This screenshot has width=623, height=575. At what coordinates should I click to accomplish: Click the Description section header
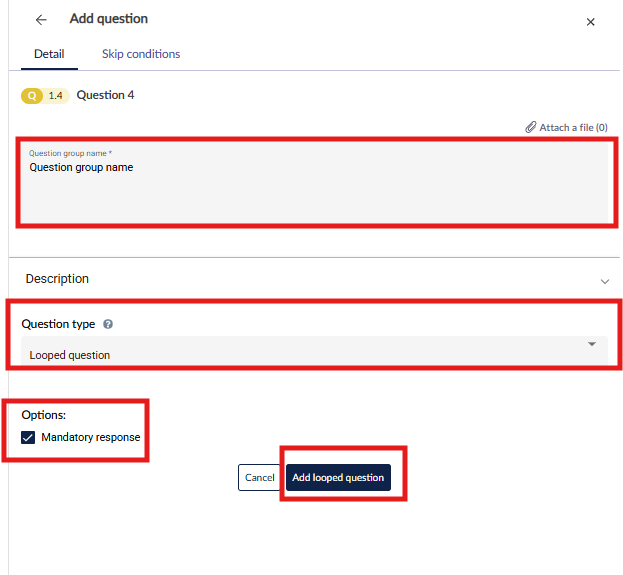pyautogui.click(x=58, y=279)
